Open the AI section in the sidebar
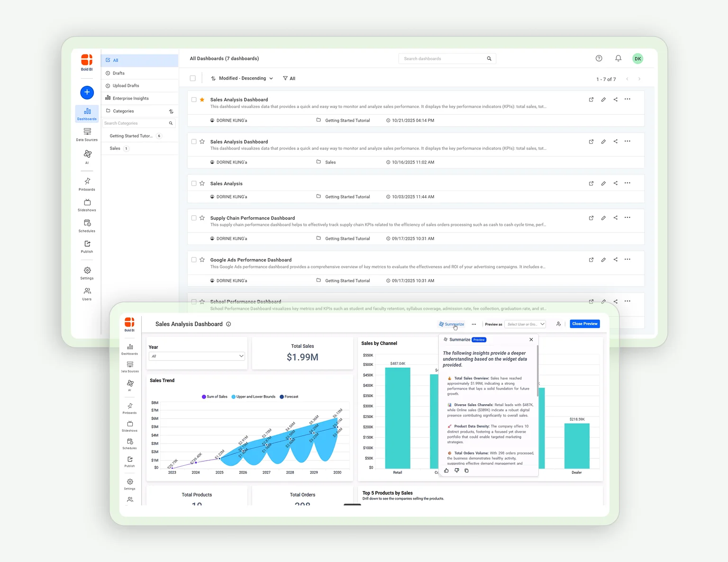Screen dimensions: 728x562 pos(87,157)
